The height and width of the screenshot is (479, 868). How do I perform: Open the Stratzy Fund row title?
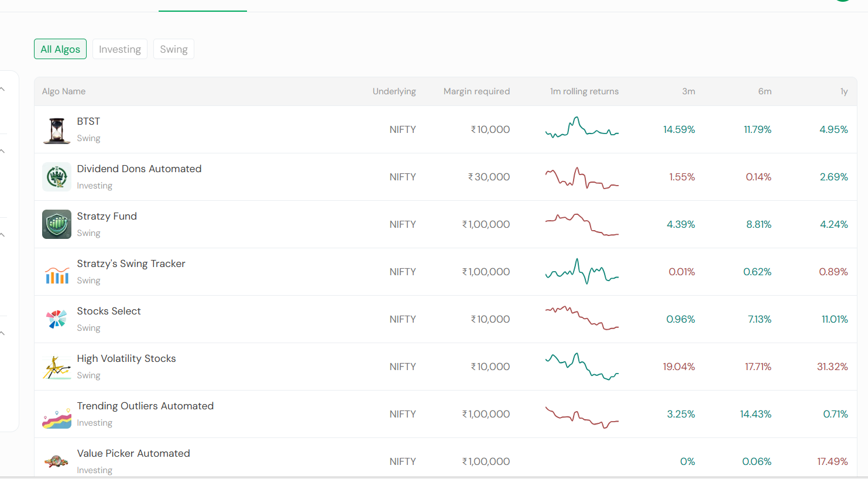107,216
